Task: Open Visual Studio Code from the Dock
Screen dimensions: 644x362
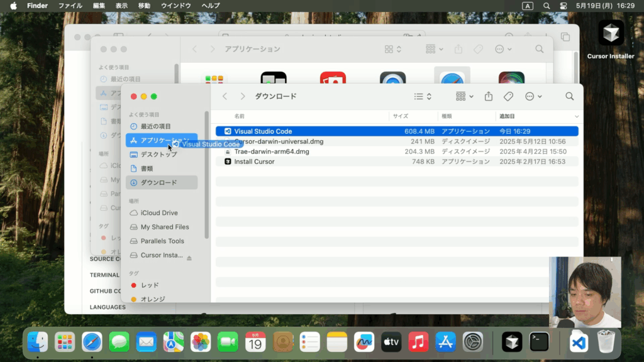Action: click(579, 343)
